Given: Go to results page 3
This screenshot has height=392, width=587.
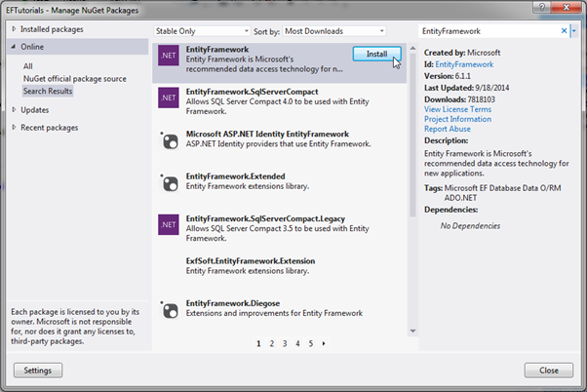Looking at the screenshot, I should pos(285,343).
